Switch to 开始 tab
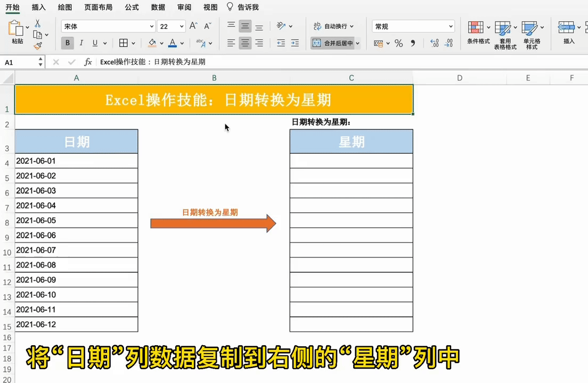This screenshot has width=588, height=383. [12, 7]
